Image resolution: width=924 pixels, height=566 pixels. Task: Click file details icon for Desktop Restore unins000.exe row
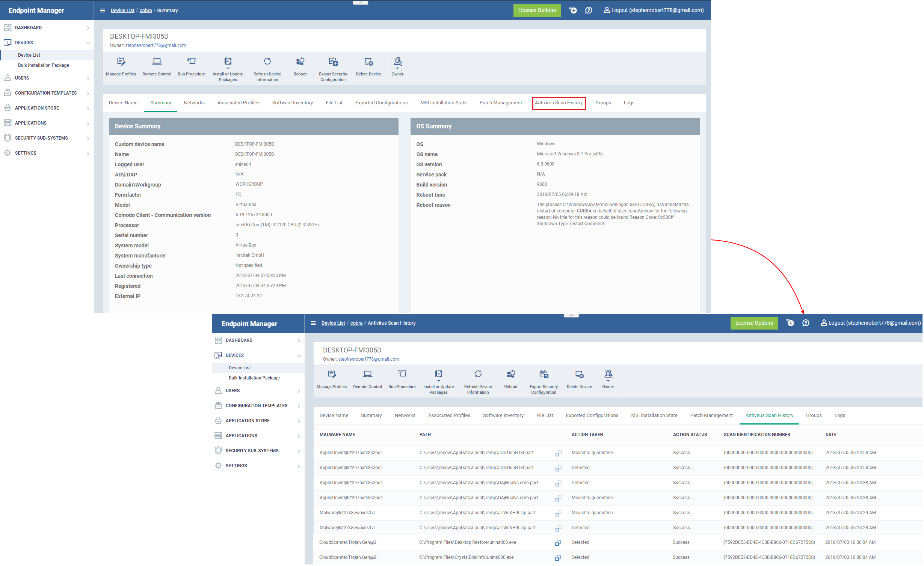(x=558, y=543)
